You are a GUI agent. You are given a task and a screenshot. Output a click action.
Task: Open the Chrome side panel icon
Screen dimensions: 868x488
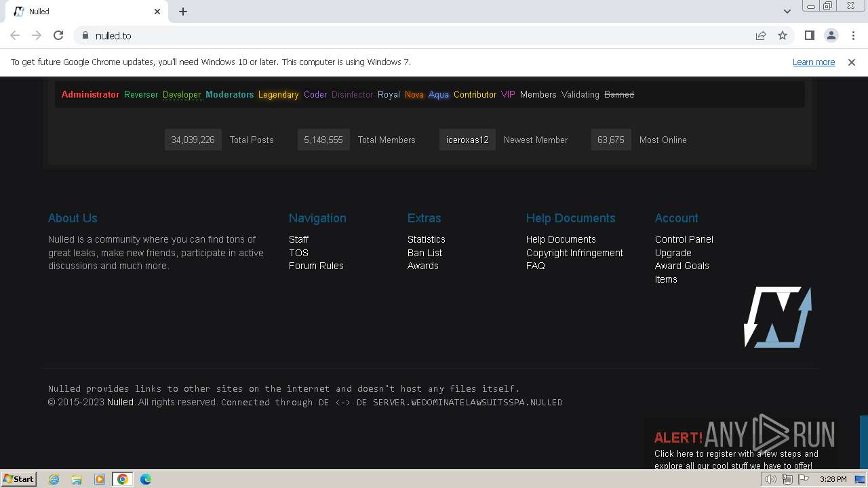[809, 35]
